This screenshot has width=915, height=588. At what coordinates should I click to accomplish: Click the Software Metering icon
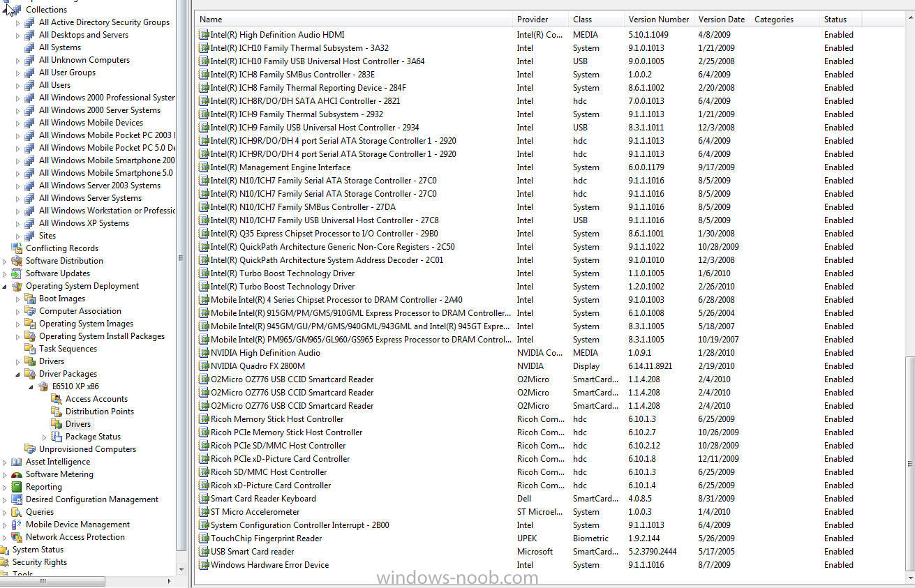pyautogui.click(x=17, y=474)
